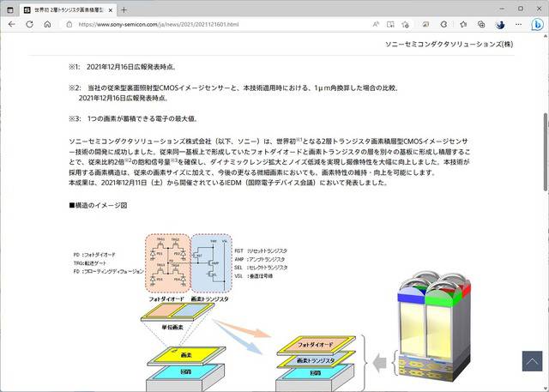This screenshot has width=549, height=392.
Task: Click the ※3: 1つの画素が蓄積できる電子の最大値 note
Action: (134, 119)
